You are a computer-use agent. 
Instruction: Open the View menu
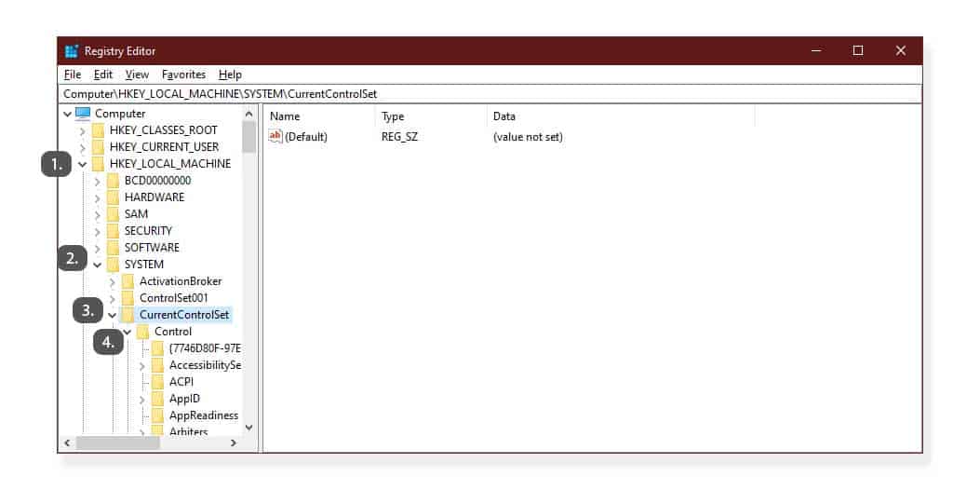tap(137, 75)
